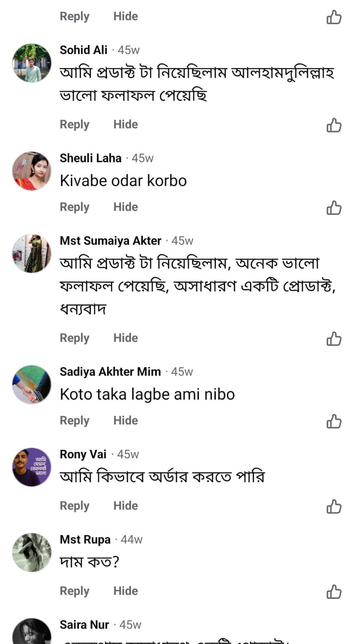The width and height of the screenshot is (358, 644).
Task: Open Sheuli Laha's profile picture
Action: point(32,171)
